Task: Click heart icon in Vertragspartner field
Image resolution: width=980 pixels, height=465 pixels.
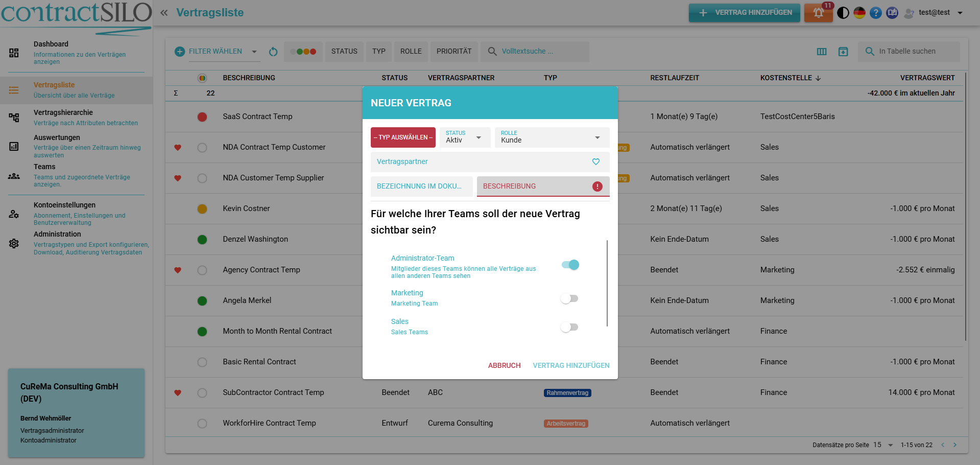Action: (595, 161)
